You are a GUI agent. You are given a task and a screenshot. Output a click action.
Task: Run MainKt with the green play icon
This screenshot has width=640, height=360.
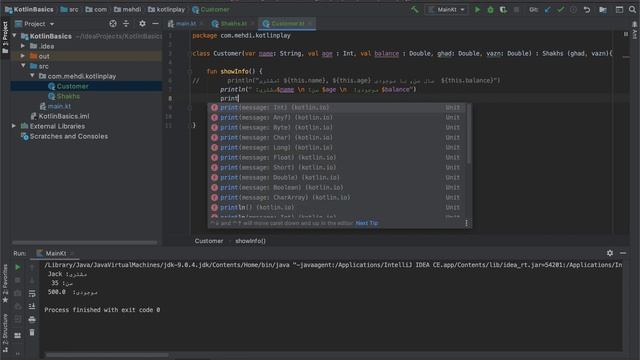click(477, 9)
